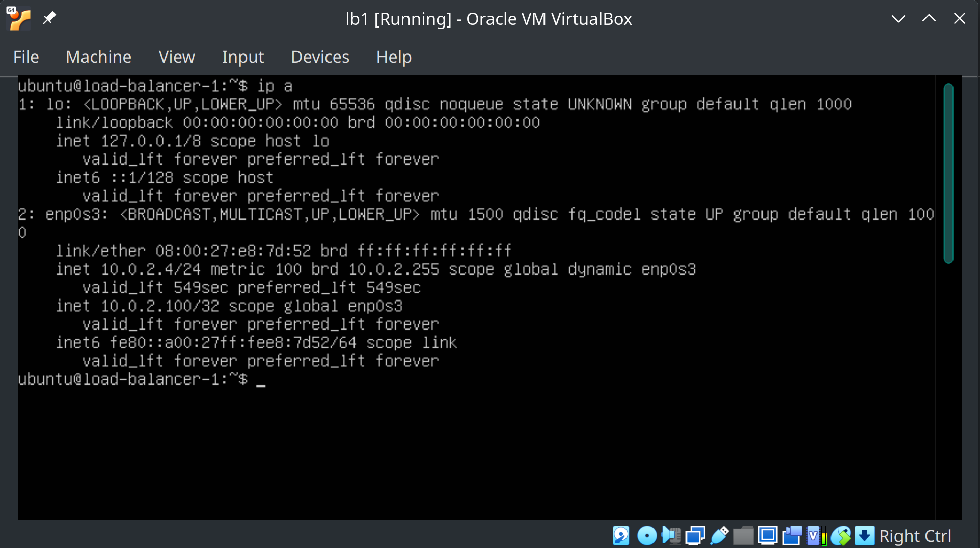Click the '2: enp0s3:' interface name

coord(64,214)
